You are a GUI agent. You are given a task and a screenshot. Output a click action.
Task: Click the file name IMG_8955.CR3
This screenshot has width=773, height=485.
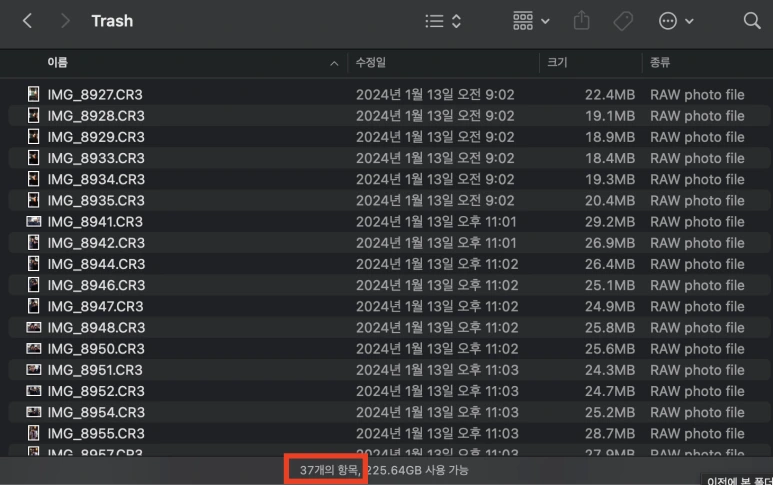tap(96, 434)
